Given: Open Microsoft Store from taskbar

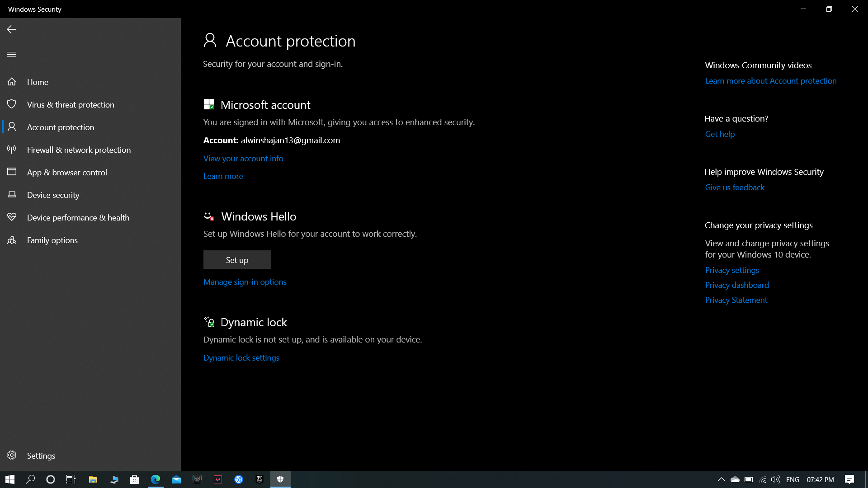Looking at the screenshot, I should pos(135,479).
